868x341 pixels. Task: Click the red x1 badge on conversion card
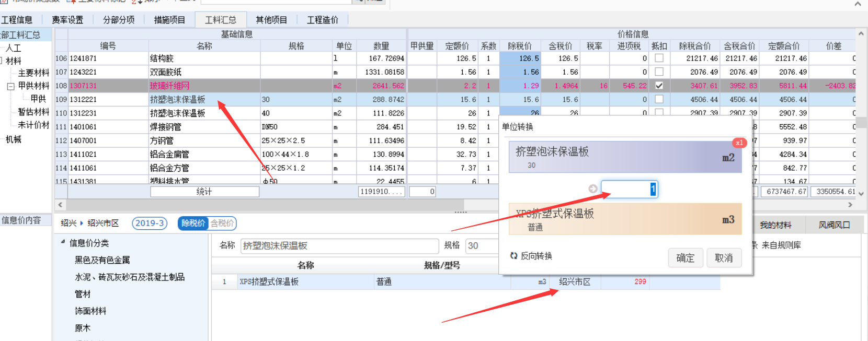(739, 143)
